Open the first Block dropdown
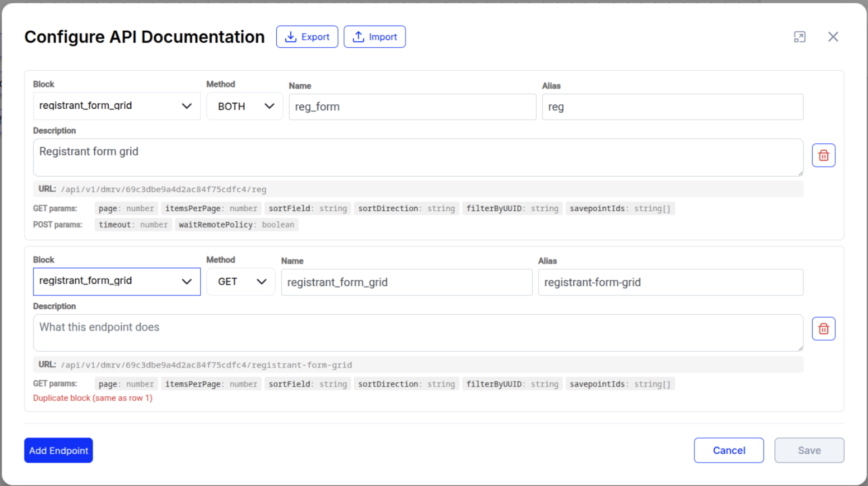Viewport: 868px width, 486px height. 116,106
